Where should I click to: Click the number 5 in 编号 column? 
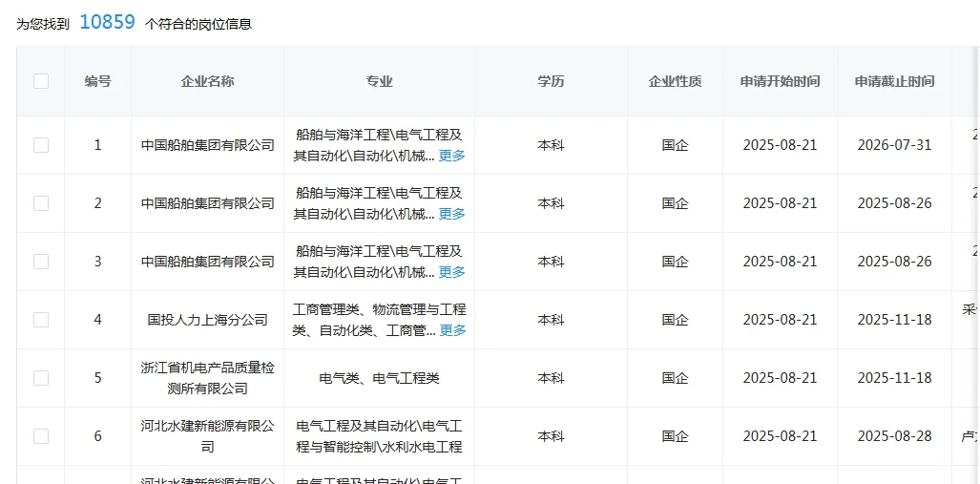point(97,378)
